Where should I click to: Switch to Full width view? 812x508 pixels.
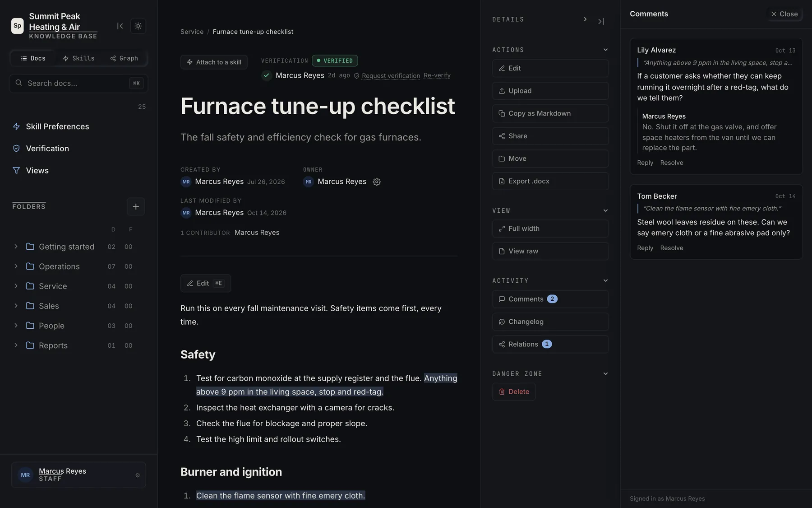tap(550, 228)
